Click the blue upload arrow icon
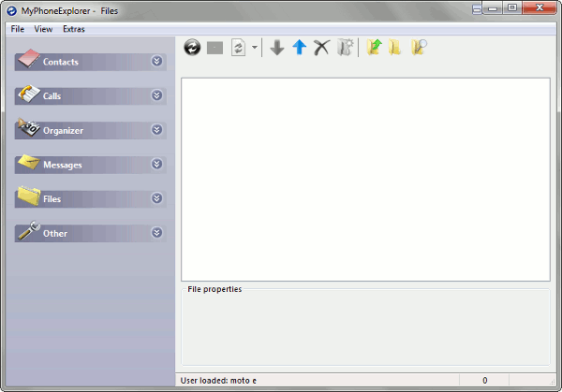 point(300,47)
